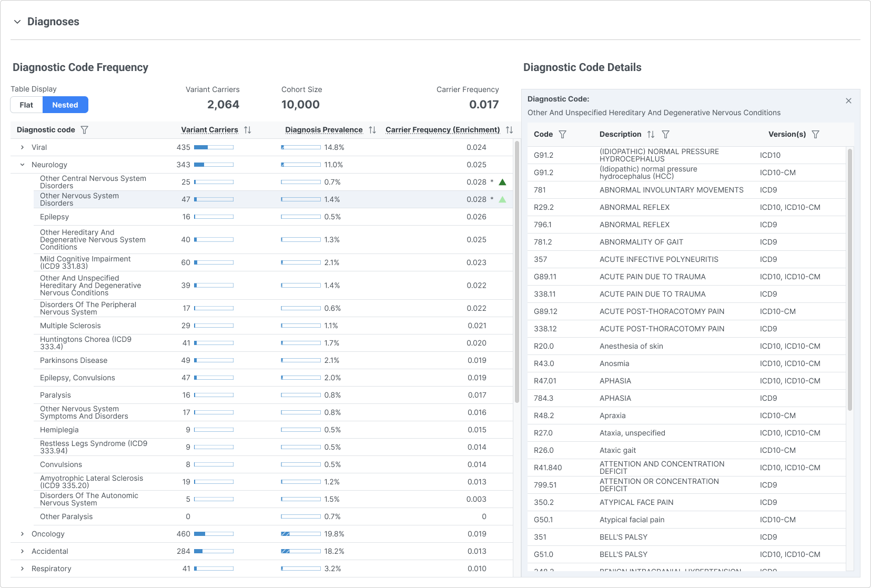Click Viral variant carriers bar
This screenshot has width=871, height=588.
[x=214, y=147]
